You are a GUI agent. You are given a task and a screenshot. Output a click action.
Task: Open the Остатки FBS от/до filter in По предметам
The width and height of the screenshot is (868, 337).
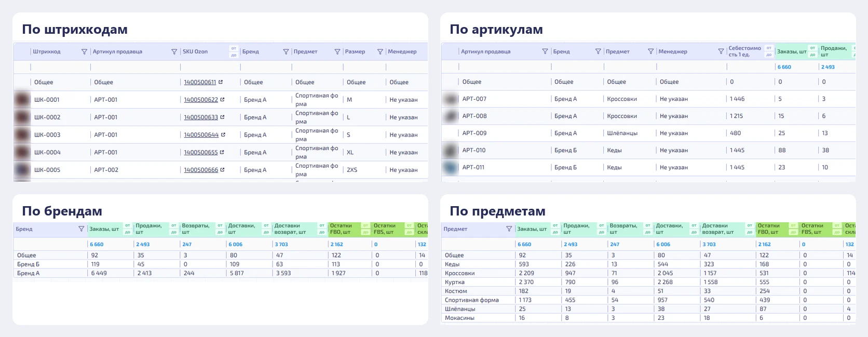click(837, 229)
